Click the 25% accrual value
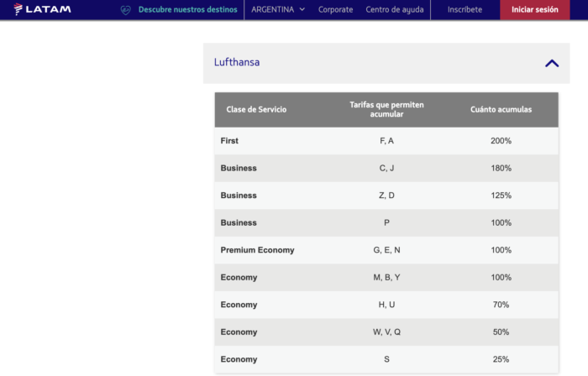Image resolution: width=588 pixels, height=376 pixels. click(x=501, y=359)
